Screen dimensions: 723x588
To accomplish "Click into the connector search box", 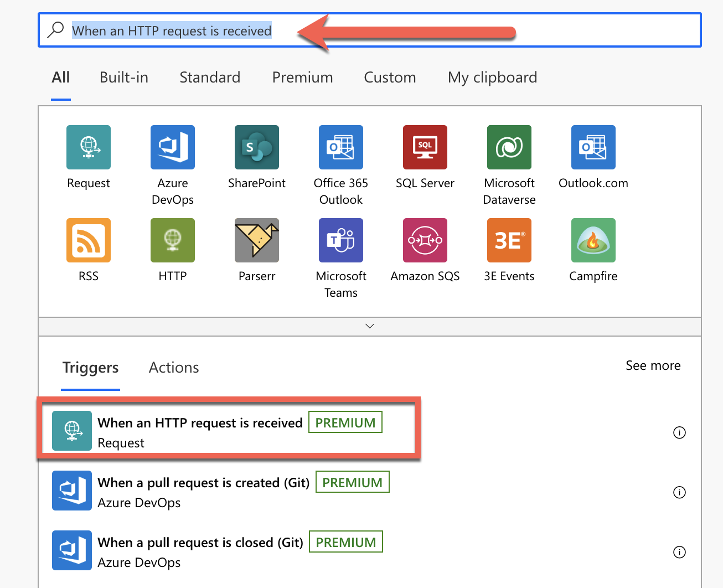I will click(370, 30).
